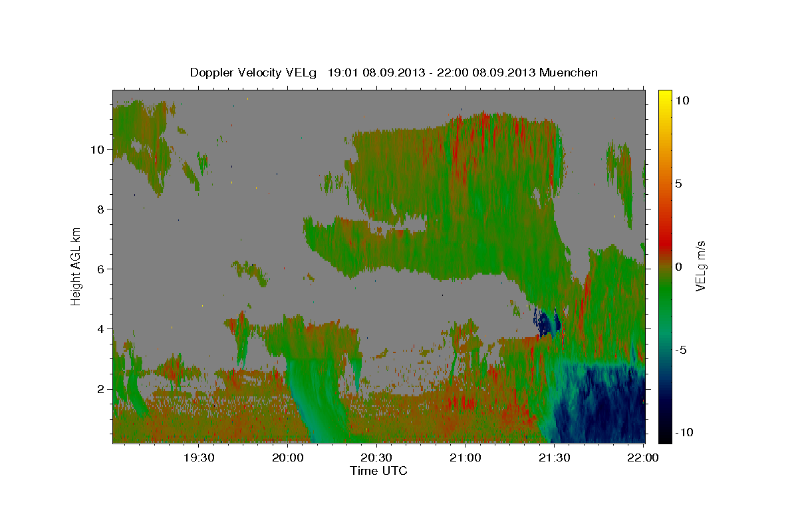Click the colorbar value 5 label
The height and width of the screenshot is (532, 798).
(680, 183)
